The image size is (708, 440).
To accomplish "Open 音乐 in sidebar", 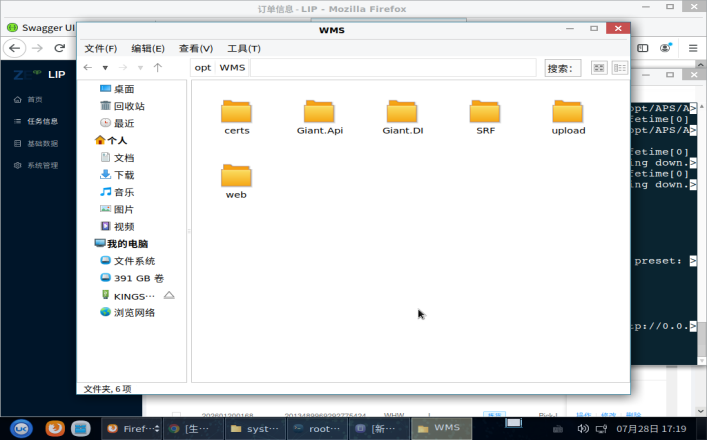I will click(117, 192).
